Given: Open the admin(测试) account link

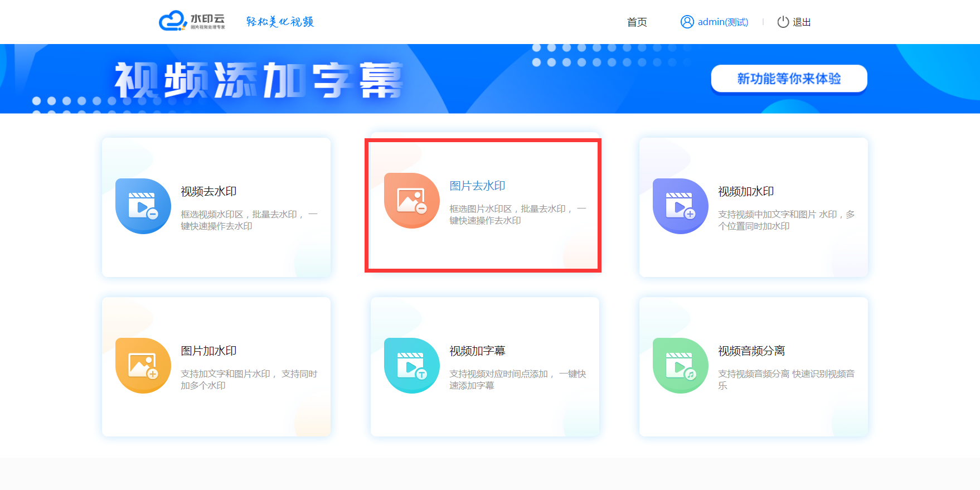Looking at the screenshot, I should click(x=723, y=22).
